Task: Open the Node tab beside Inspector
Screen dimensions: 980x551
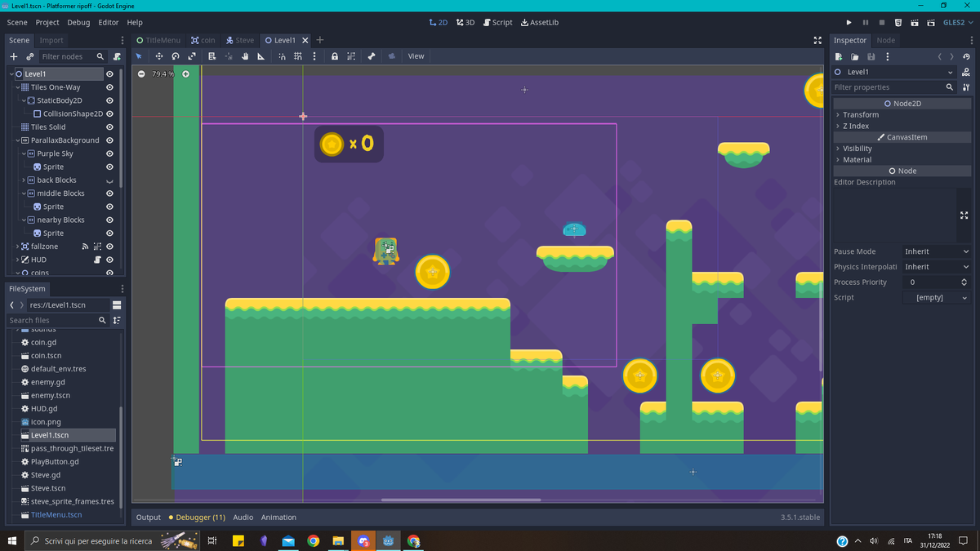Action: click(x=886, y=40)
